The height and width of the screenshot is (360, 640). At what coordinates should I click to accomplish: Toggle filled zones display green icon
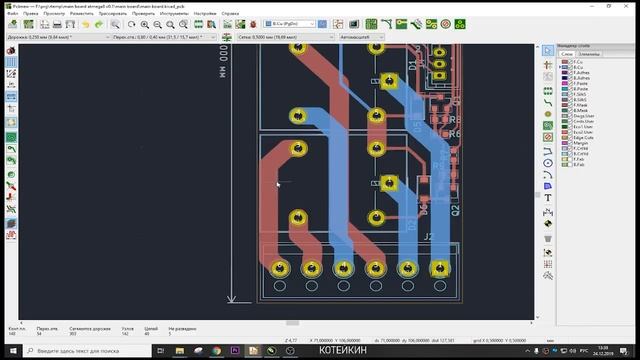click(11, 137)
